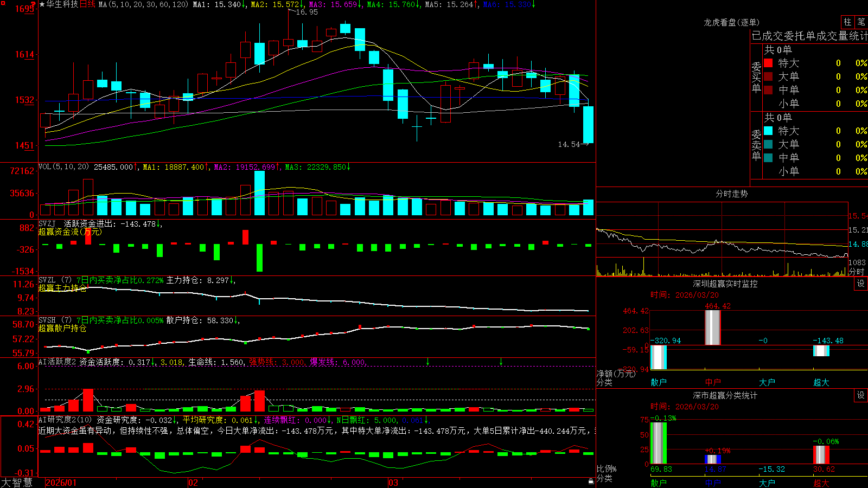Click the 大智慧 logo at bottom left
This screenshot has width=868, height=488.
(17, 483)
